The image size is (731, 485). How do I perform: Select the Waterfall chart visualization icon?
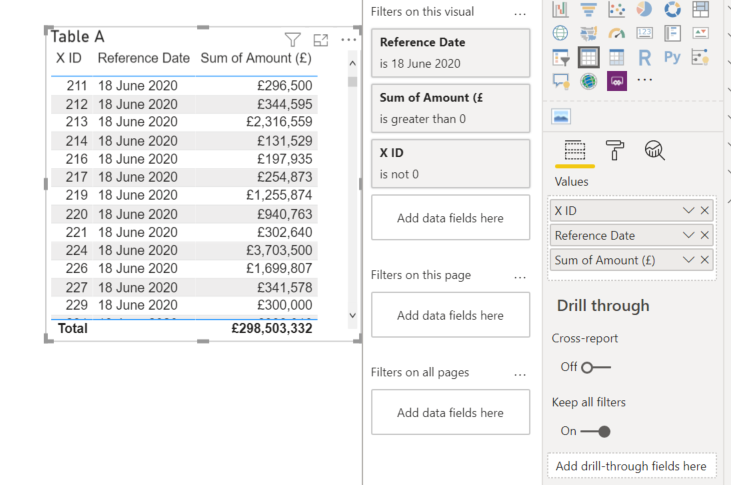(x=560, y=9)
